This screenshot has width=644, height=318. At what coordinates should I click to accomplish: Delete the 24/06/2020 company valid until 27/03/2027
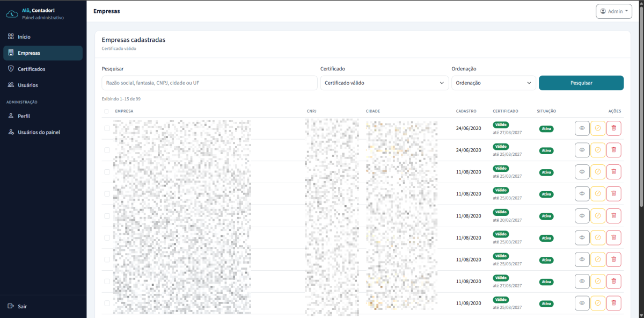pos(614,128)
